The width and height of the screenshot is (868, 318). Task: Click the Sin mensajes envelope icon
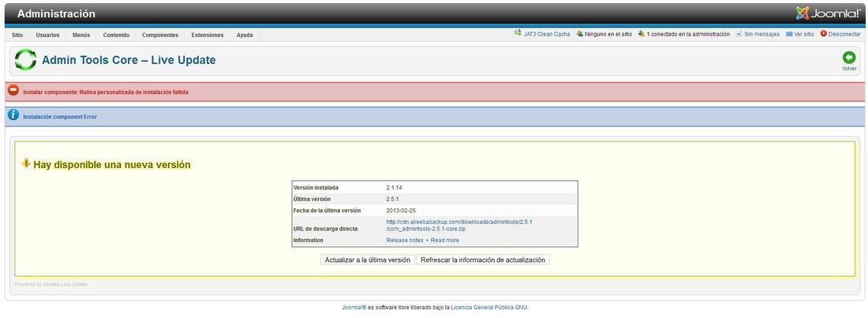click(x=739, y=35)
